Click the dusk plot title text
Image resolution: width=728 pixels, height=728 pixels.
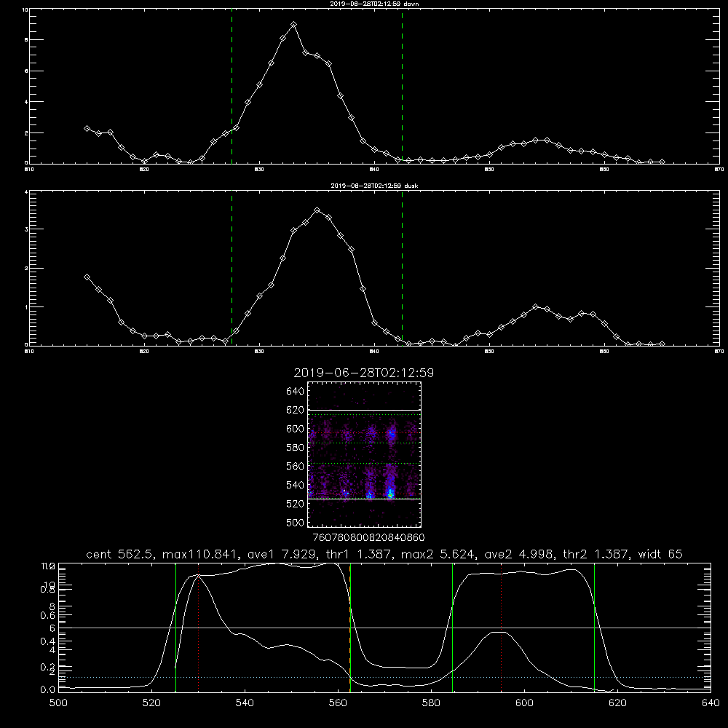coord(374,186)
